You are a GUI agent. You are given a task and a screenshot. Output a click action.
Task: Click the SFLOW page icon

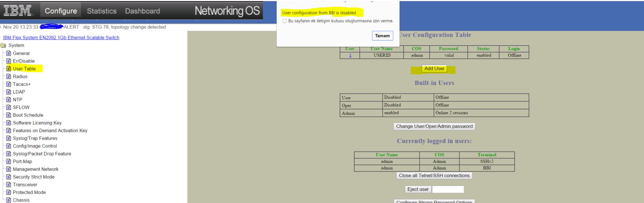pos(9,107)
